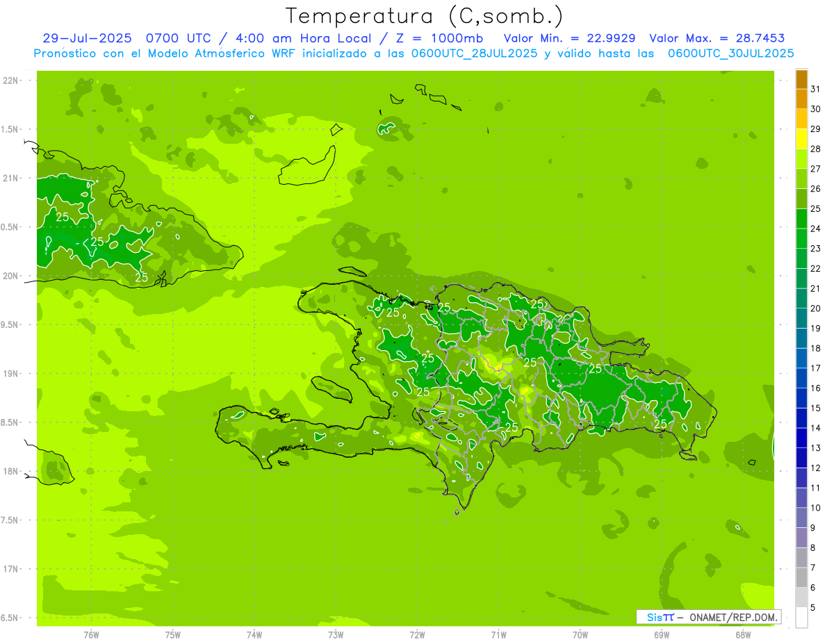The image size is (834, 644).
Task: Click legend value 15 on the colorbar
Action: pyautogui.click(x=815, y=408)
